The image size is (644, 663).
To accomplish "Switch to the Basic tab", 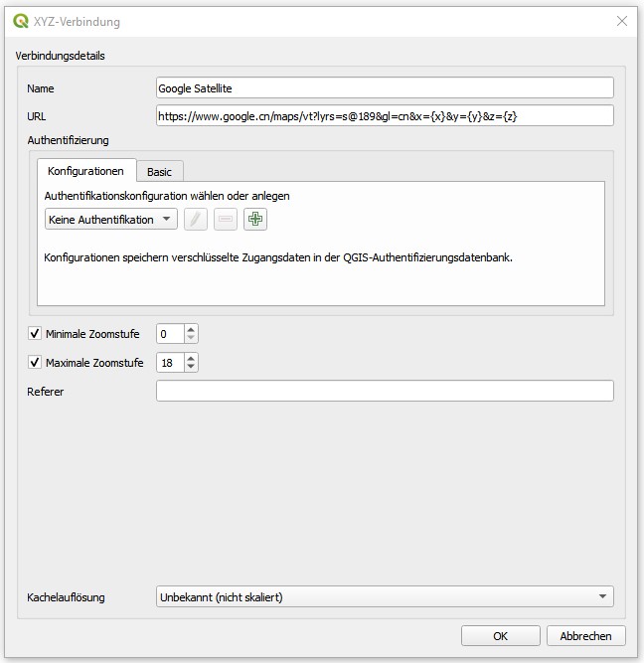I will click(159, 172).
